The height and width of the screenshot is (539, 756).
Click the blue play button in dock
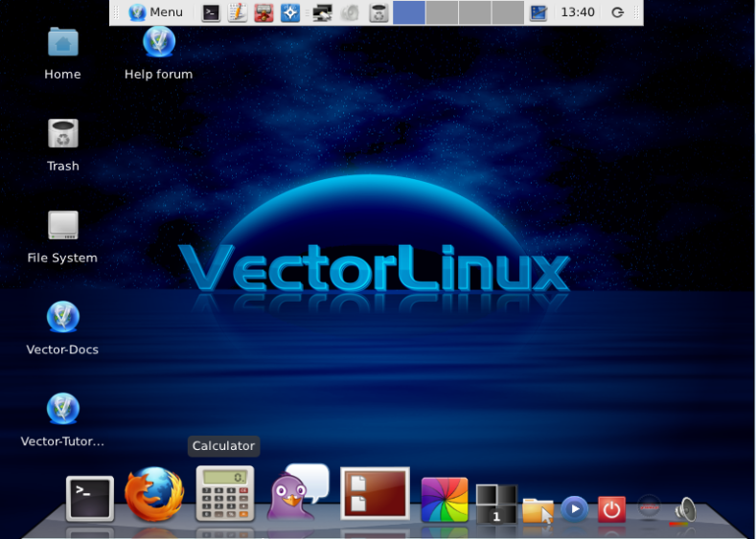[x=574, y=509]
